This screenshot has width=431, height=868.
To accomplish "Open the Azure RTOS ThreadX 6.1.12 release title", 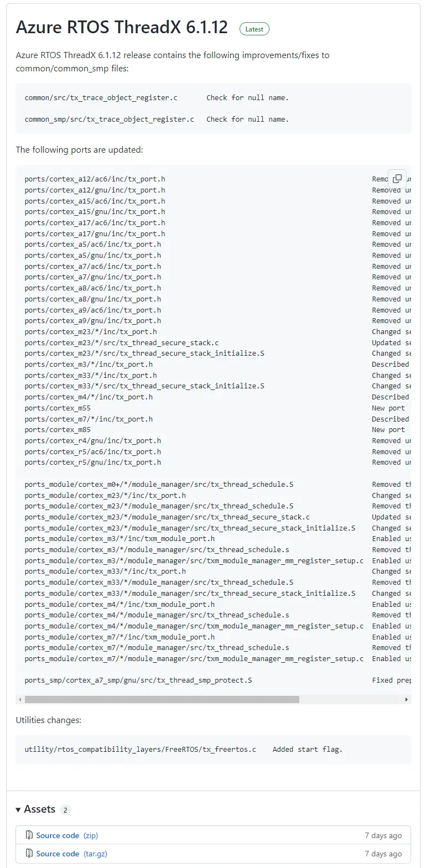I will (x=122, y=27).
